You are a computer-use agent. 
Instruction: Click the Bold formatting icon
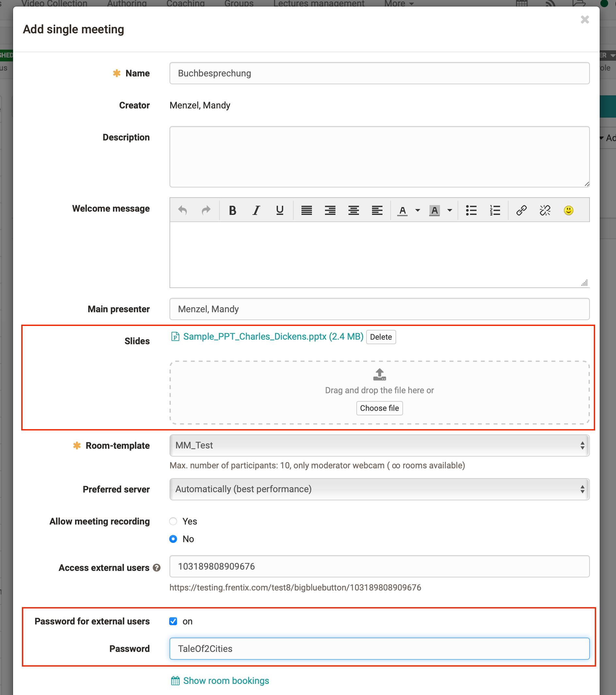click(233, 210)
